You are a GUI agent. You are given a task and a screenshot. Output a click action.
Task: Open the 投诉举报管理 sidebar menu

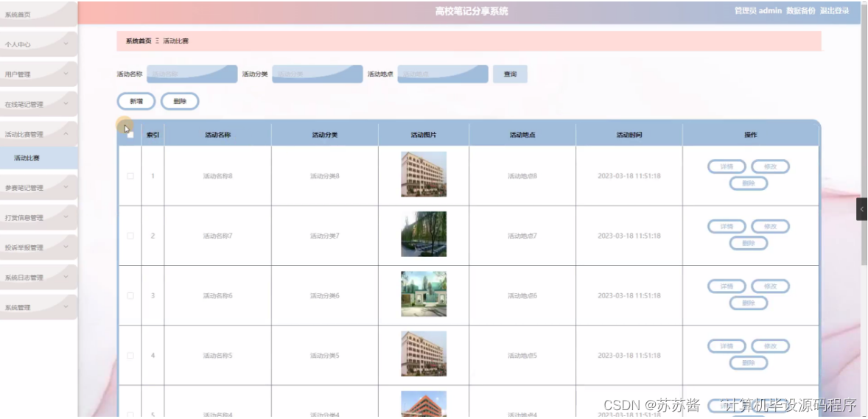point(39,247)
